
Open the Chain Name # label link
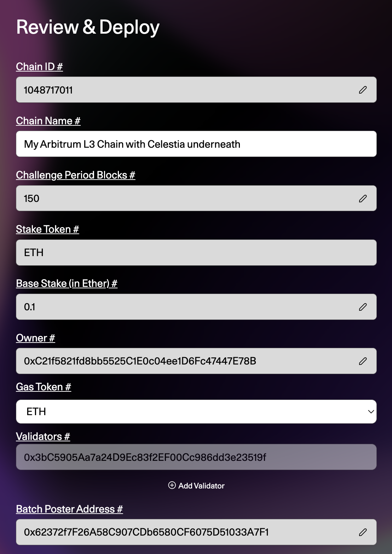(48, 121)
